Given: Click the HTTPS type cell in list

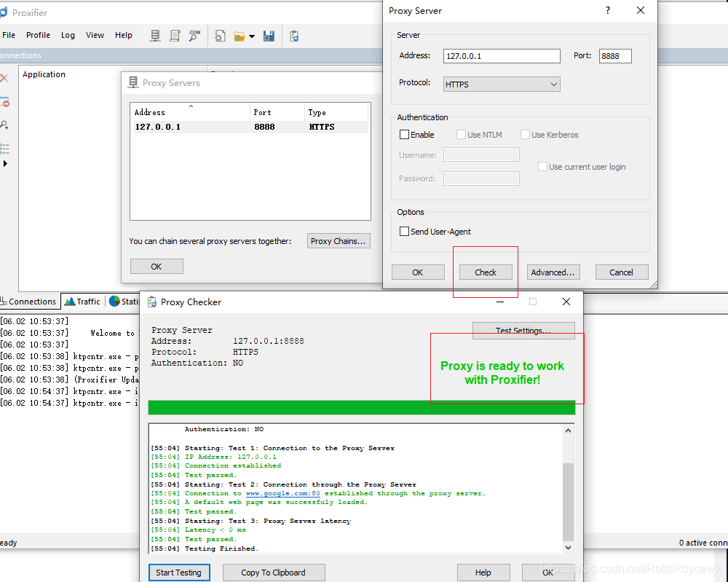Looking at the screenshot, I should pos(322,127).
